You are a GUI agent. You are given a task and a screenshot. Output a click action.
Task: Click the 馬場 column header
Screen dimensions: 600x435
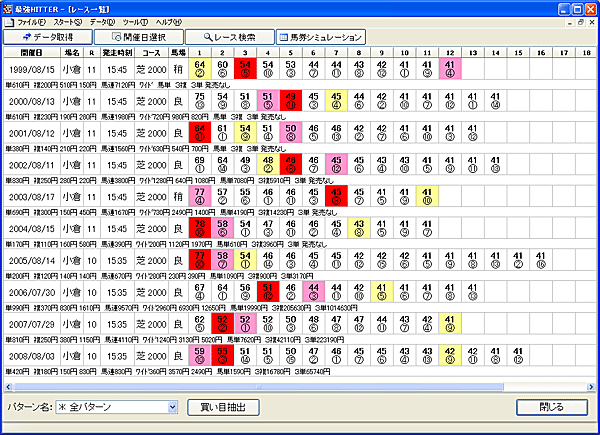click(x=178, y=53)
